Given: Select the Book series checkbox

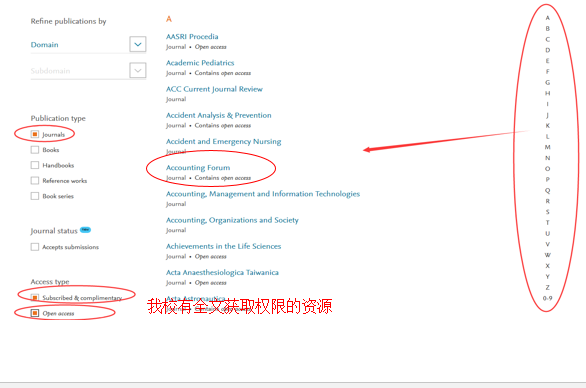Looking at the screenshot, I should point(35,196).
